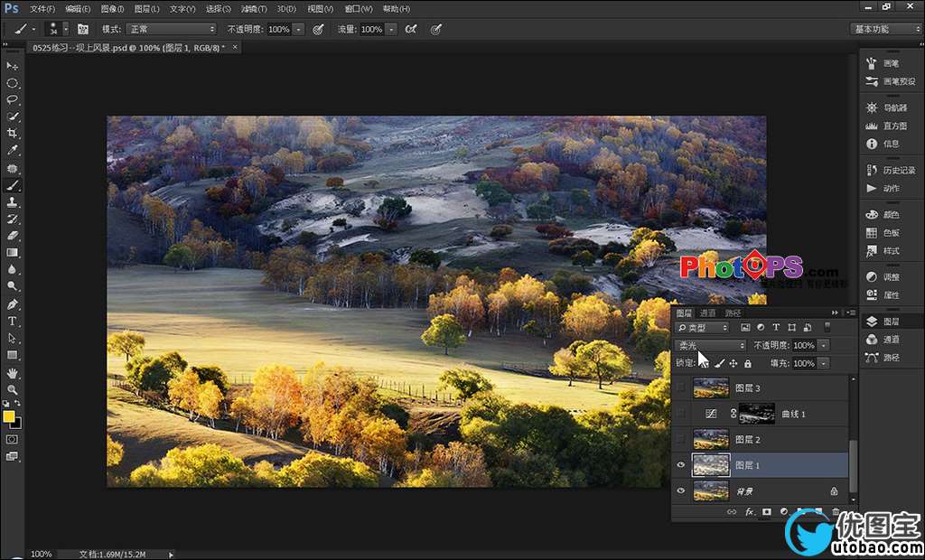Select the Crop tool
The height and width of the screenshot is (560, 925).
(12, 134)
